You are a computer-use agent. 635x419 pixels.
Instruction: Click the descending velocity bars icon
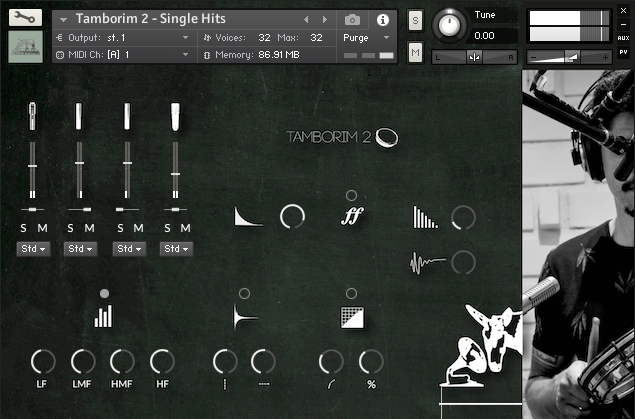coord(425,217)
